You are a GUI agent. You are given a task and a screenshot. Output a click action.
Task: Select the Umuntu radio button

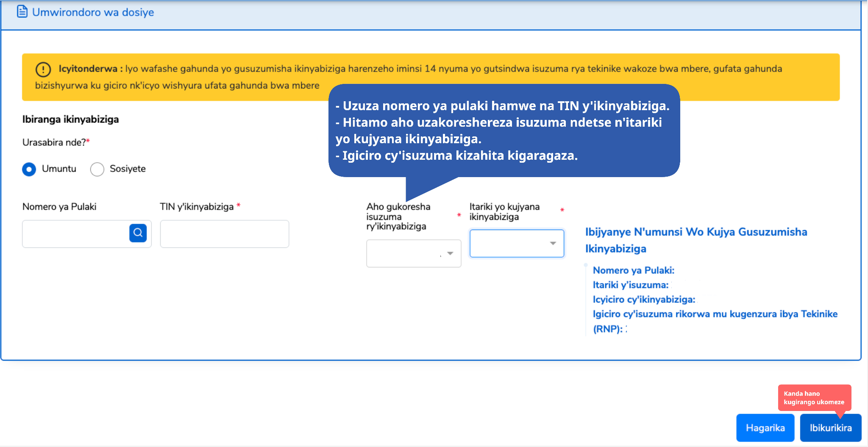(x=29, y=169)
